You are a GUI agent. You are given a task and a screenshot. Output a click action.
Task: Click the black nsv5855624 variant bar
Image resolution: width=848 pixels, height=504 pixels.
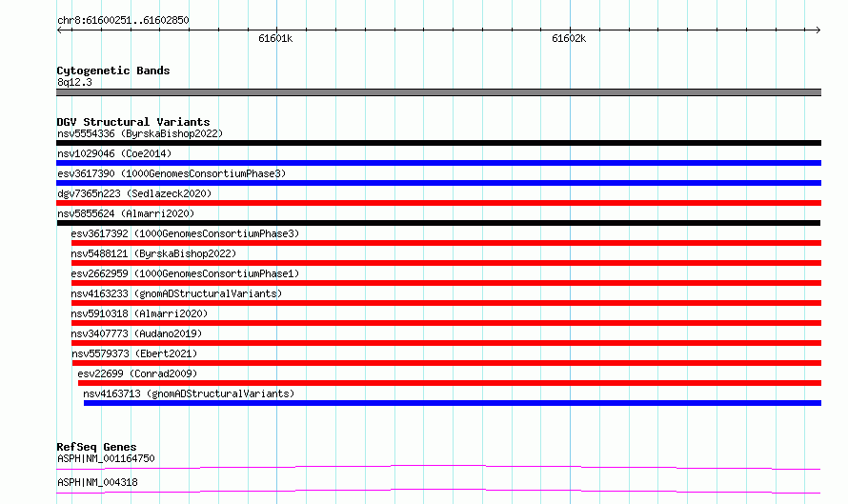coord(438,223)
